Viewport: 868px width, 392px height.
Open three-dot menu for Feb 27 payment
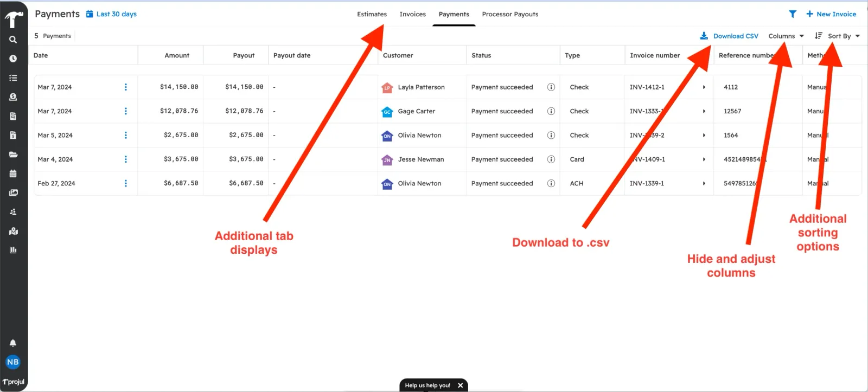pos(126,183)
